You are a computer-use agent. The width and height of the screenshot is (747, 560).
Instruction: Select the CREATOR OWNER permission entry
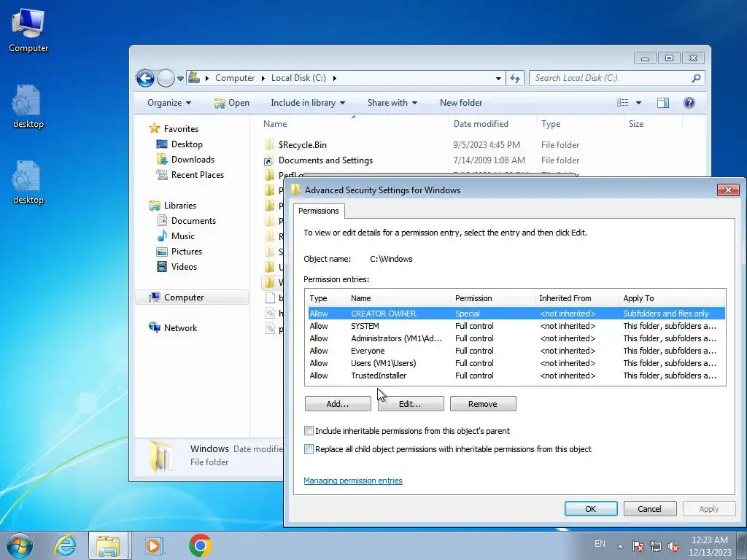click(x=516, y=314)
